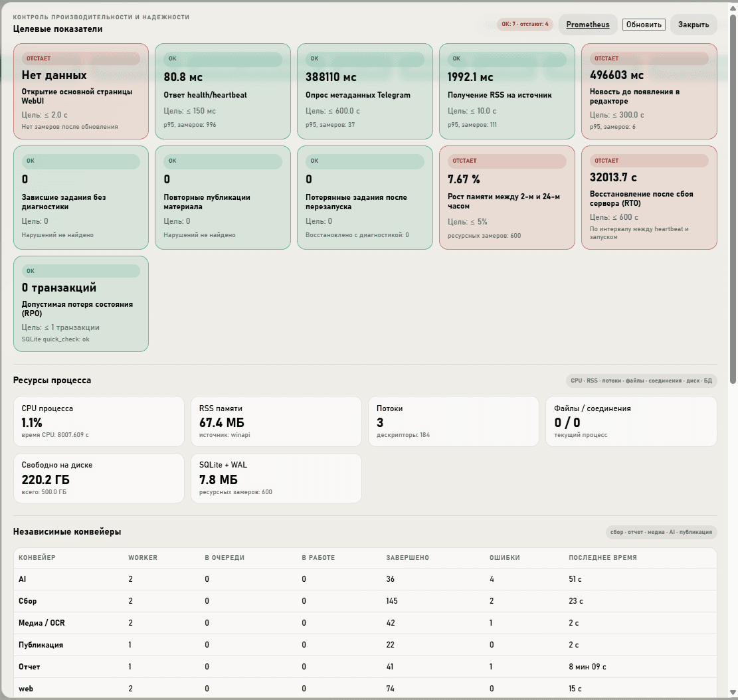
Task: Open the Prometheus link
Action: (588, 25)
